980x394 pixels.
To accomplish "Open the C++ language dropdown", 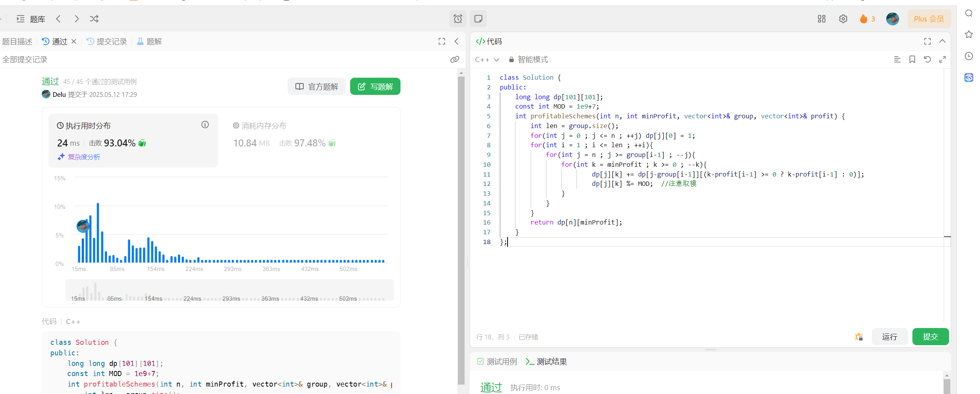I will click(487, 59).
